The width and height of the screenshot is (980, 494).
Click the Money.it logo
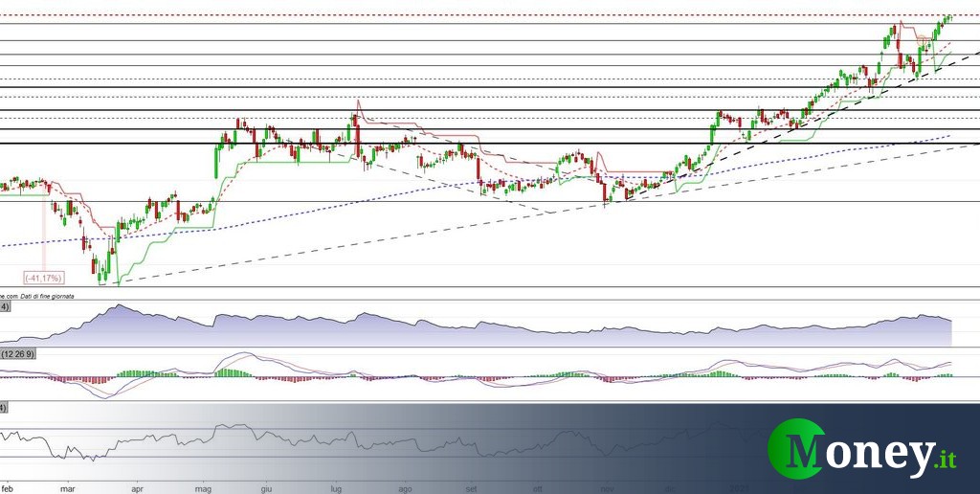pyautogui.click(x=862, y=448)
